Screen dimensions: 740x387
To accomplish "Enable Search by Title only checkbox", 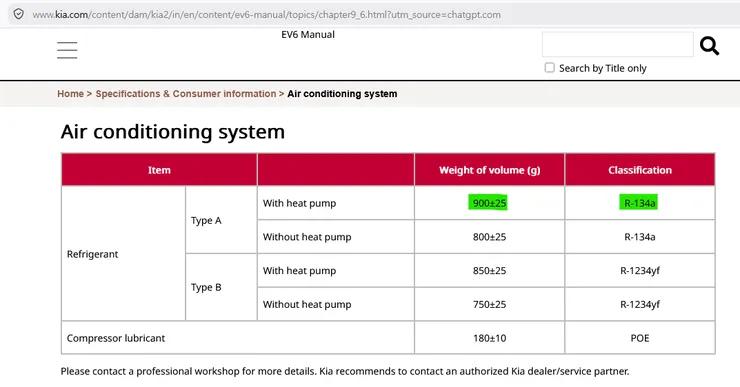I will tap(549, 67).
